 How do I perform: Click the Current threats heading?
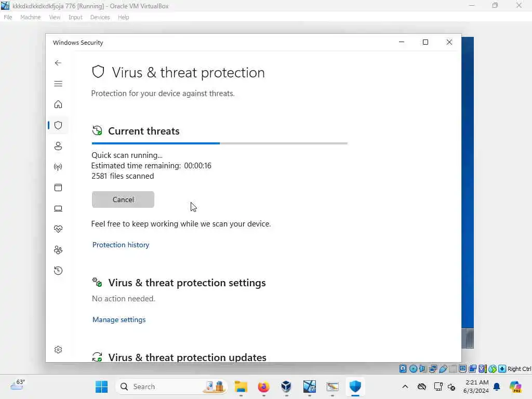click(144, 131)
